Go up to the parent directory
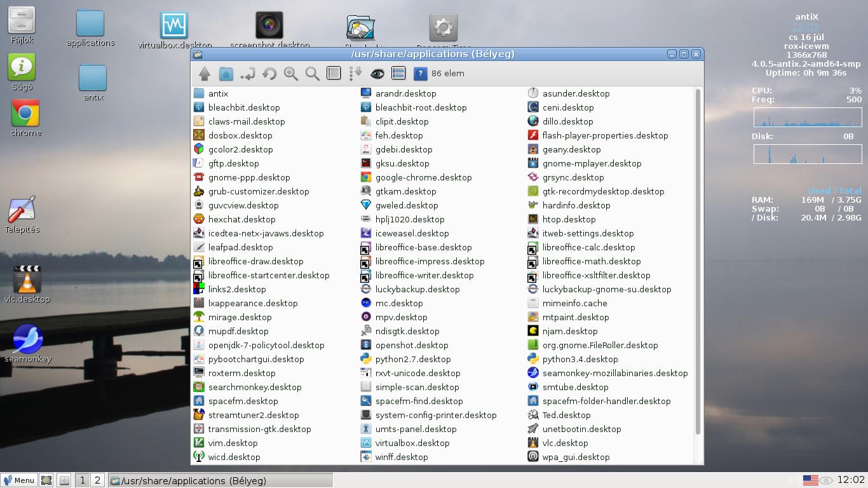The height and width of the screenshot is (488, 868). pyautogui.click(x=205, y=74)
